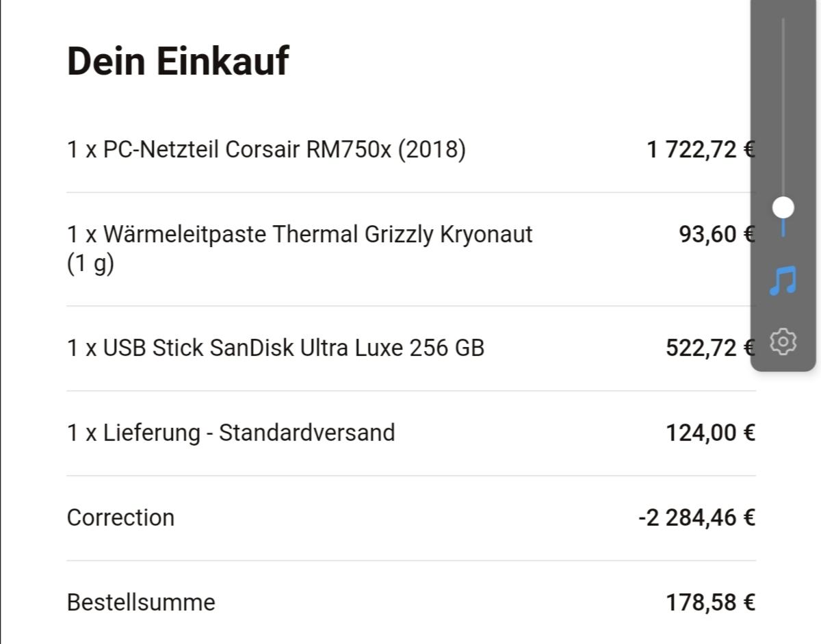The height and width of the screenshot is (644, 821).
Task: Select the PC-Netzteil Corsair RM750x item
Action: coord(265,149)
